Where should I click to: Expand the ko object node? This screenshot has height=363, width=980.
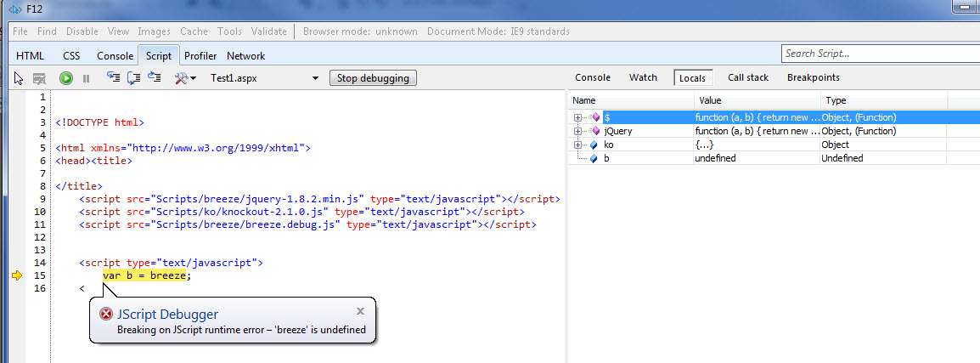[577, 145]
